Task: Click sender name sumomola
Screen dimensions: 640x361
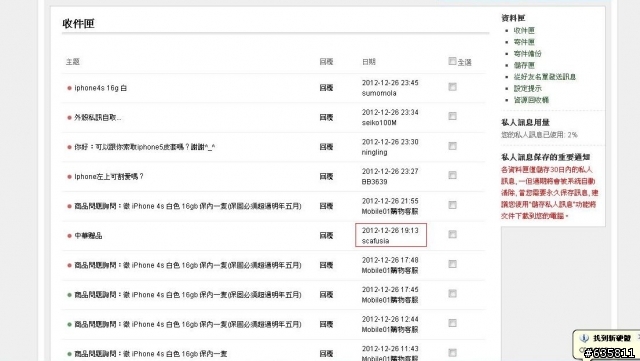Action: (x=379, y=93)
